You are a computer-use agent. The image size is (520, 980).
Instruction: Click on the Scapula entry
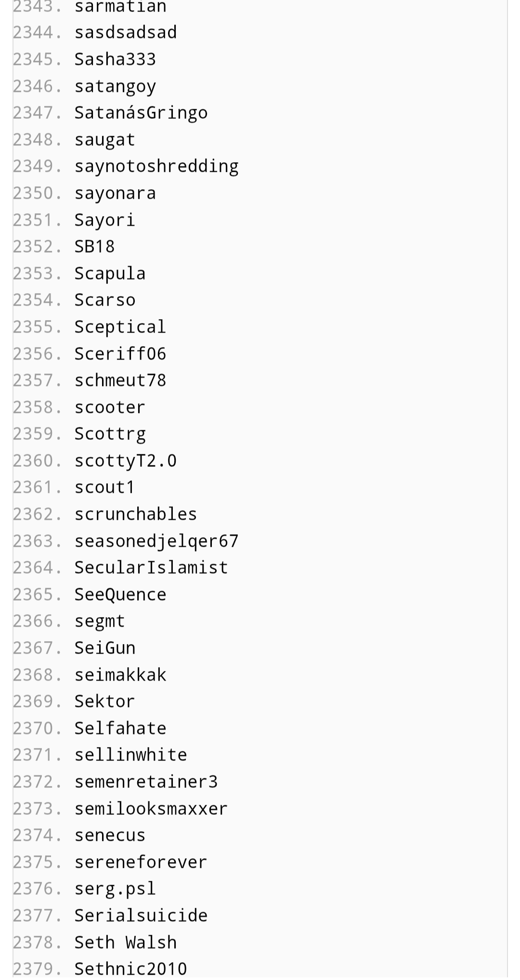tap(110, 273)
